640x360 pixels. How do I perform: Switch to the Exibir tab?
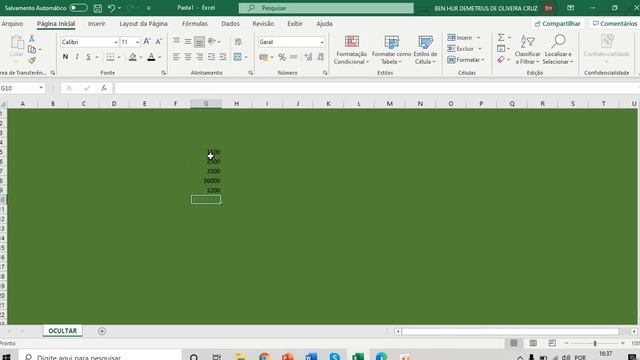(x=295, y=24)
